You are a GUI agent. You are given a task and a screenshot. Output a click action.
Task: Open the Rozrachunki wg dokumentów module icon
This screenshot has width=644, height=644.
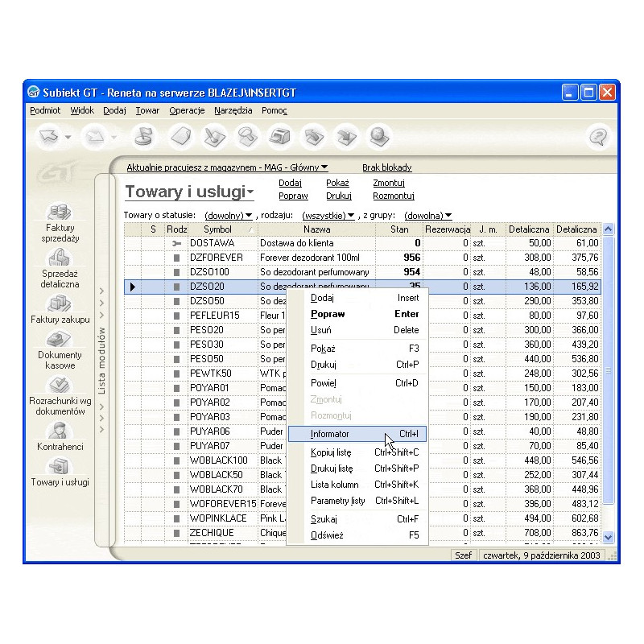(60, 385)
